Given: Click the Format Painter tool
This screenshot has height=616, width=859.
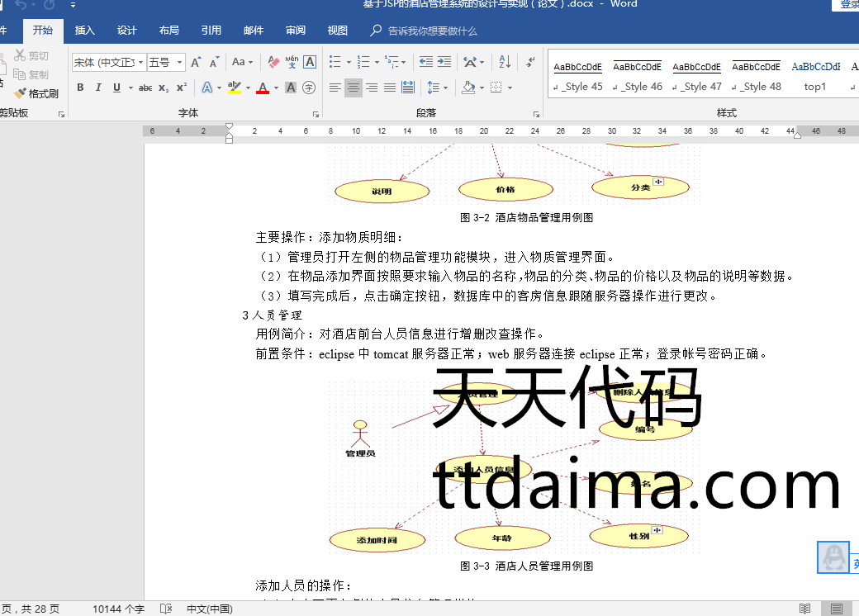Looking at the screenshot, I should tap(37, 93).
